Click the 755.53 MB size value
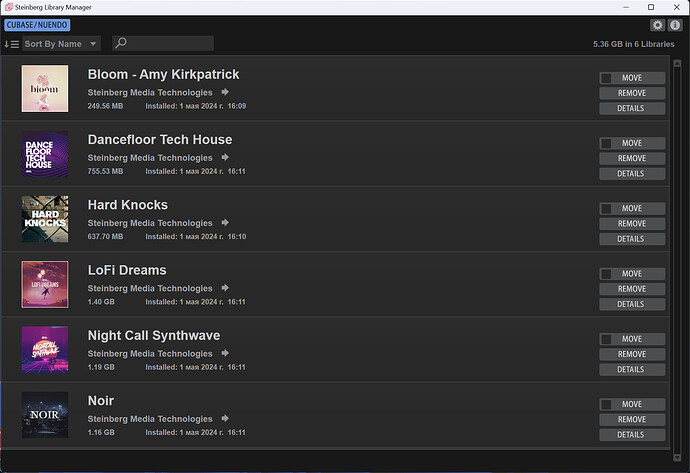 [x=105, y=171]
